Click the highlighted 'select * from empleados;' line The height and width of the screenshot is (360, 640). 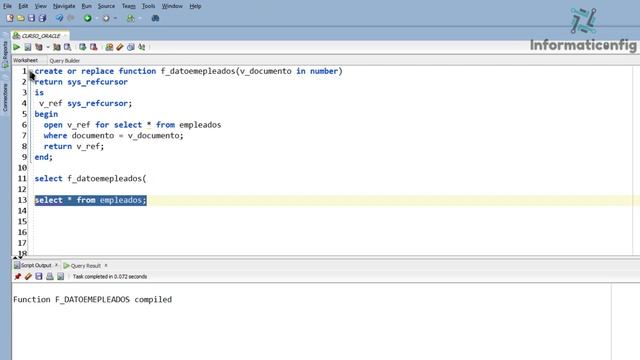tap(91, 200)
